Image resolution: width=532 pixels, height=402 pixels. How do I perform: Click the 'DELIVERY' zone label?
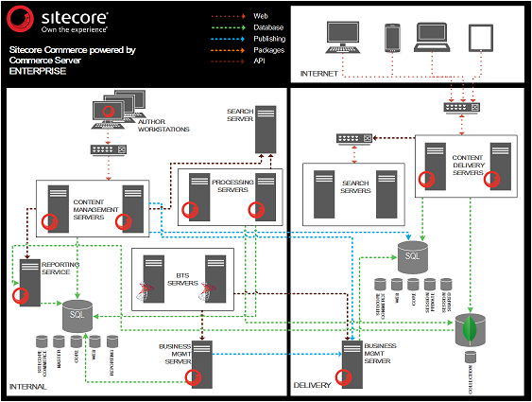click(x=312, y=385)
